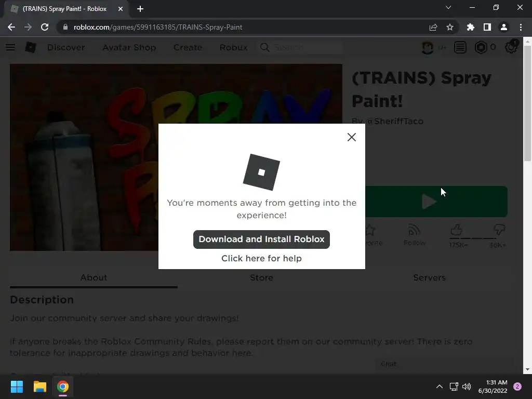Screen dimensions: 532x399
Task: Click the Roblox logo in the dialog
Action: pyautogui.click(x=261, y=172)
